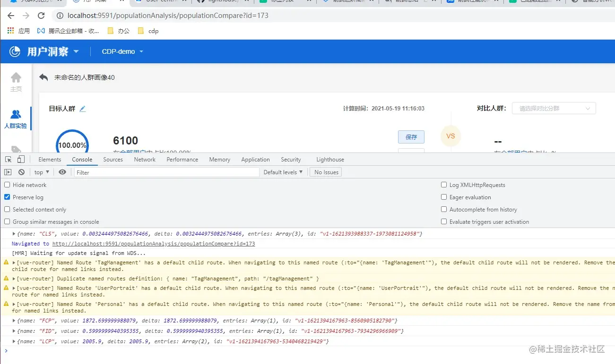
Task: Open the CDP-demo project dropdown
Action: pyautogui.click(x=122, y=51)
